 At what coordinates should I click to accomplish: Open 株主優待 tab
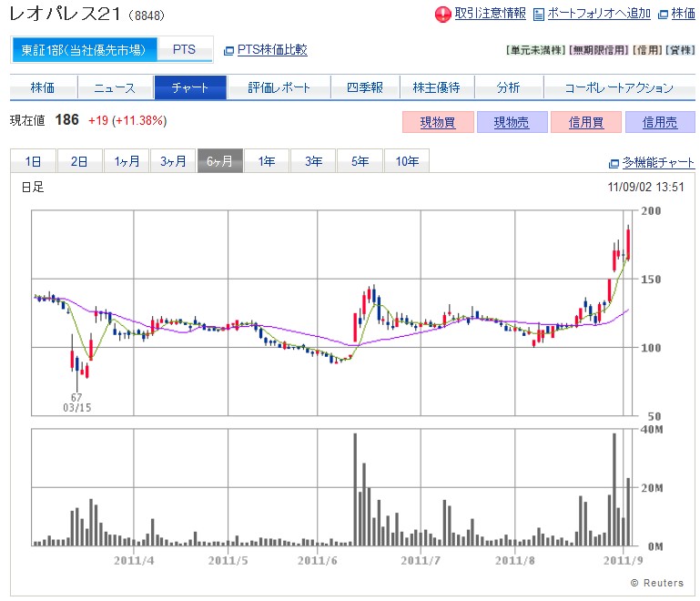[x=437, y=87]
